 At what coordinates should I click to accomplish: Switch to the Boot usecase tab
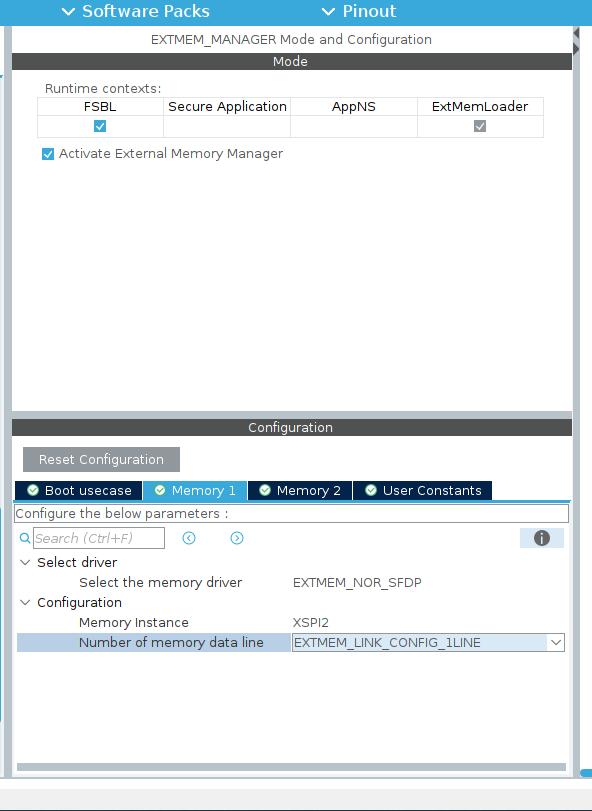[79, 490]
